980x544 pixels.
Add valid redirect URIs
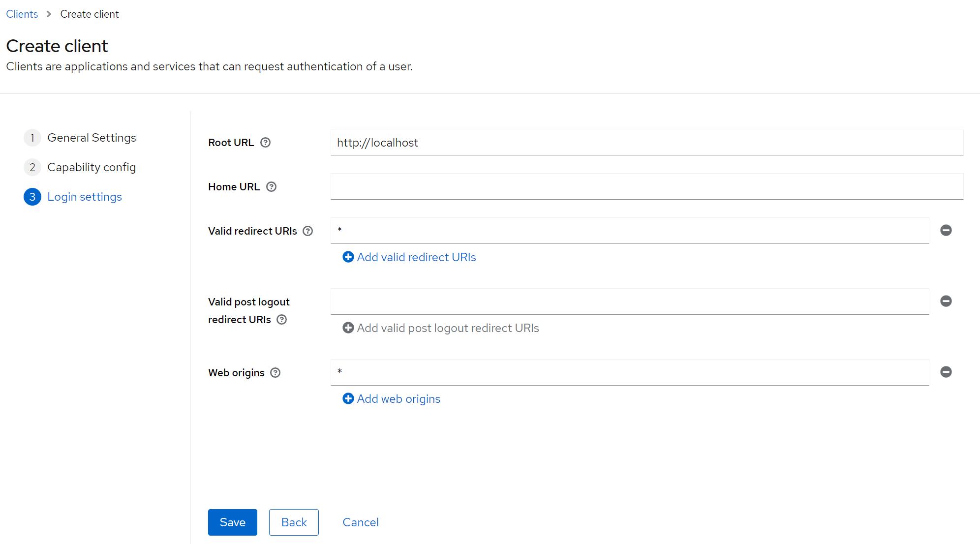pos(409,257)
